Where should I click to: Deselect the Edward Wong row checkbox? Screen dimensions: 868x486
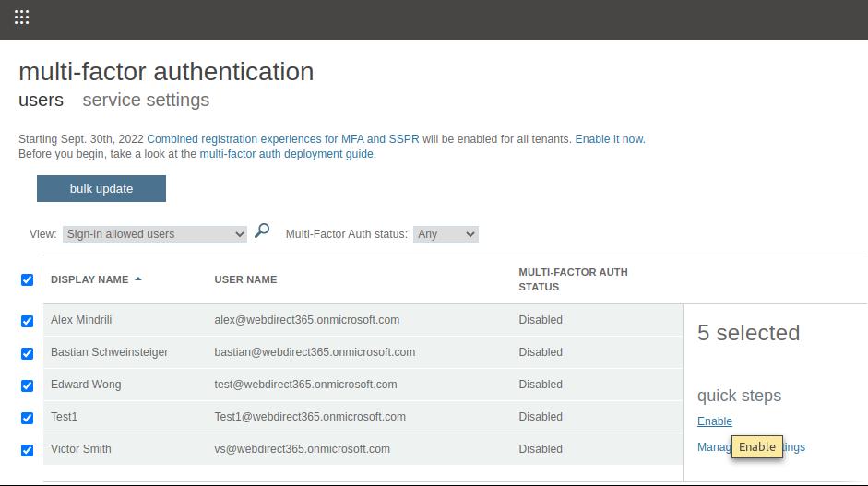pos(27,385)
